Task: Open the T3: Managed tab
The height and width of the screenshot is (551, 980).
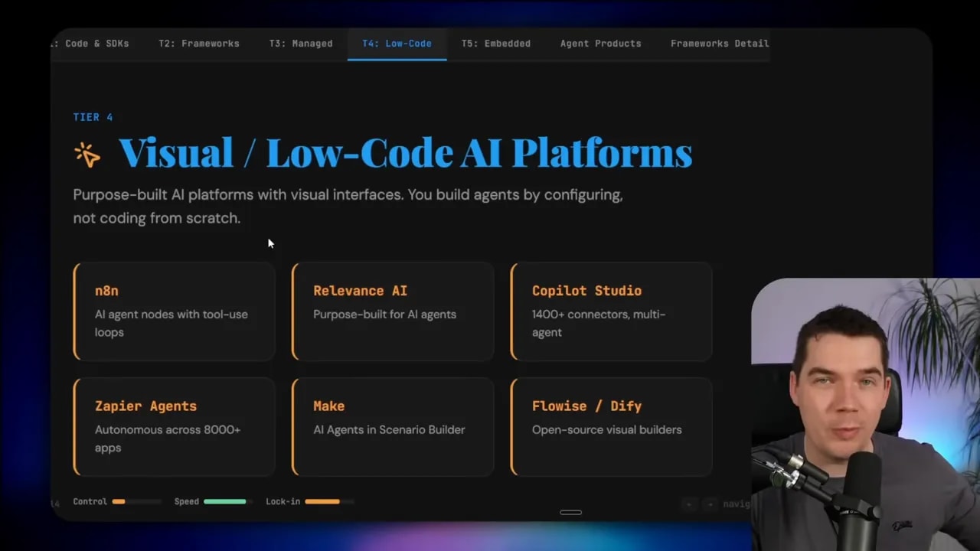Action: coord(301,44)
